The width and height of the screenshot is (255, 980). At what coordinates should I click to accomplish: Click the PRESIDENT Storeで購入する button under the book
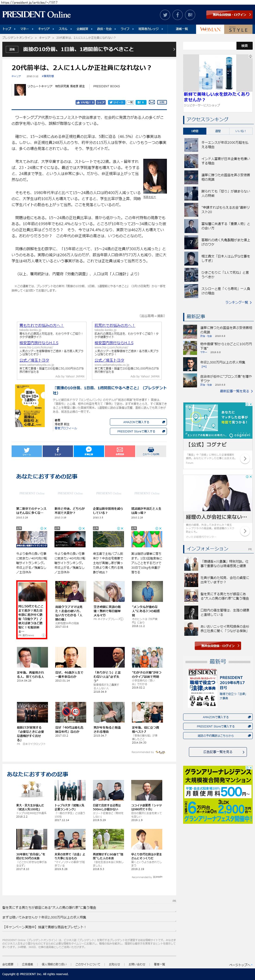click(138, 432)
